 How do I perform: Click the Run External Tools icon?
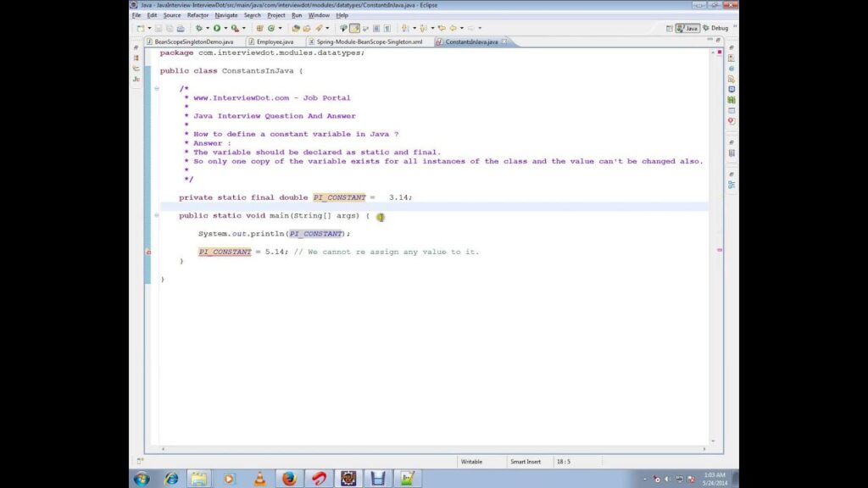coord(236,28)
